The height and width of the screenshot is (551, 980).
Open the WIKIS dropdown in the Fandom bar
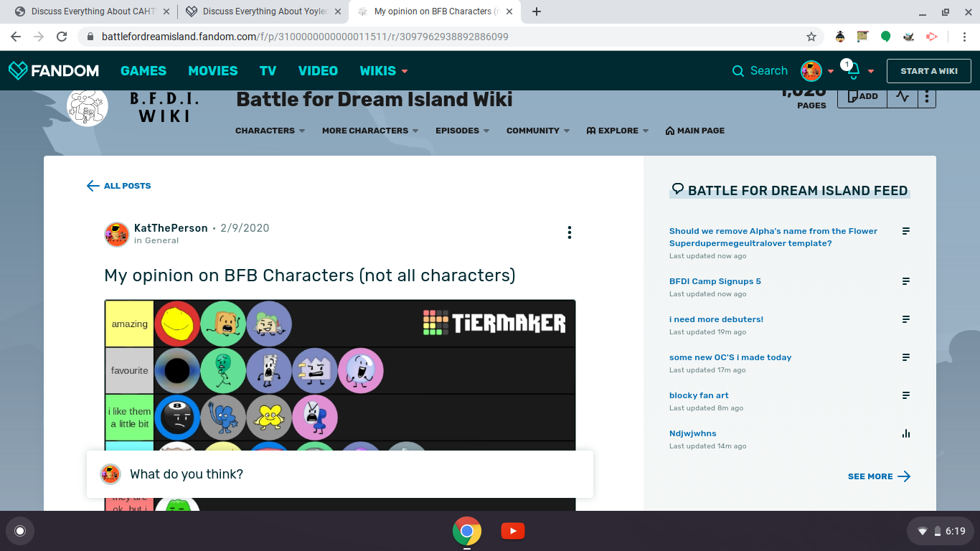coord(384,71)
